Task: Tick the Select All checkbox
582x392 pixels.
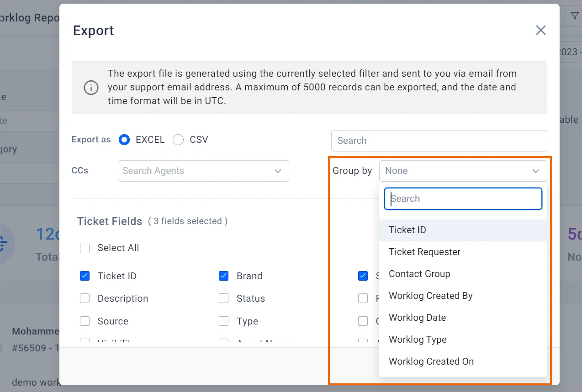Action: click(85, 248)
